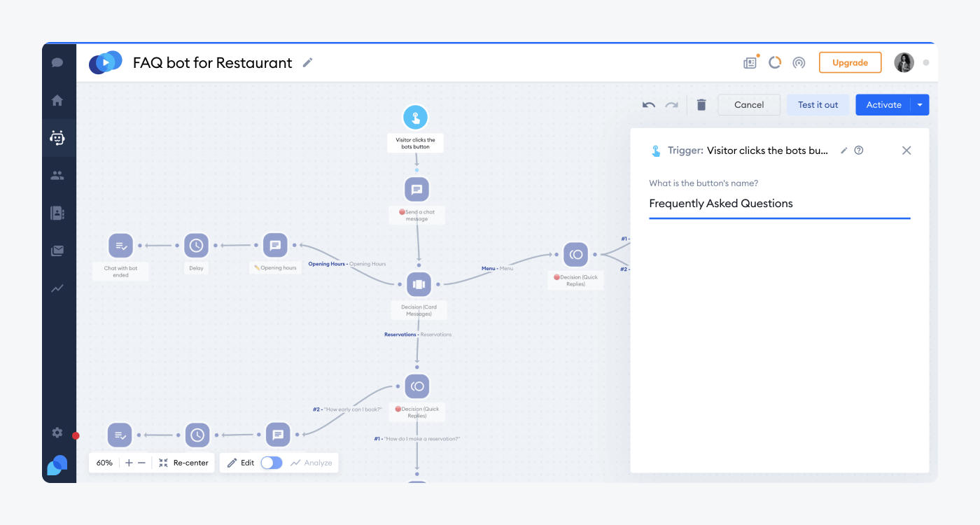The width and height of the screenshot is (980, 525).
Task: Open the help question mark icon
Action: (859, 150)
